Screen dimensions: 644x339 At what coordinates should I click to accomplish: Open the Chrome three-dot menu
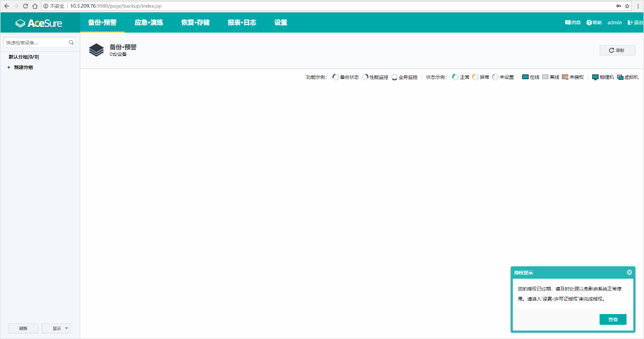638,6
